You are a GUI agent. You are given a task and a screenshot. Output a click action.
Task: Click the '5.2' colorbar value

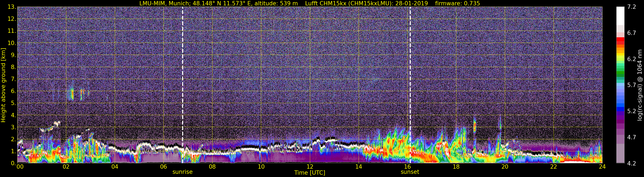(x=632, y=111)
